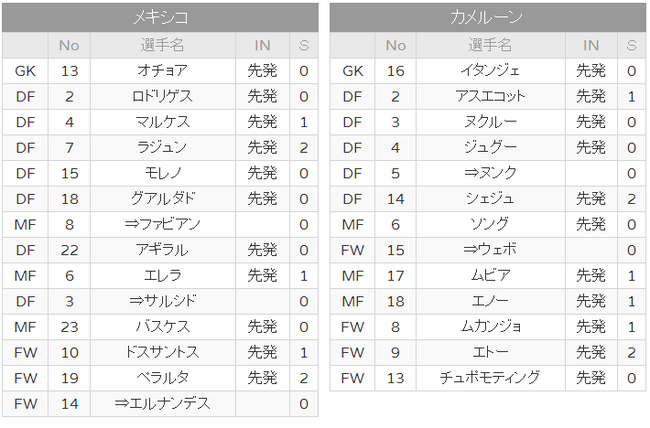Click player name ソング
The width and height of the screenshot is (650, 428).
490,224
